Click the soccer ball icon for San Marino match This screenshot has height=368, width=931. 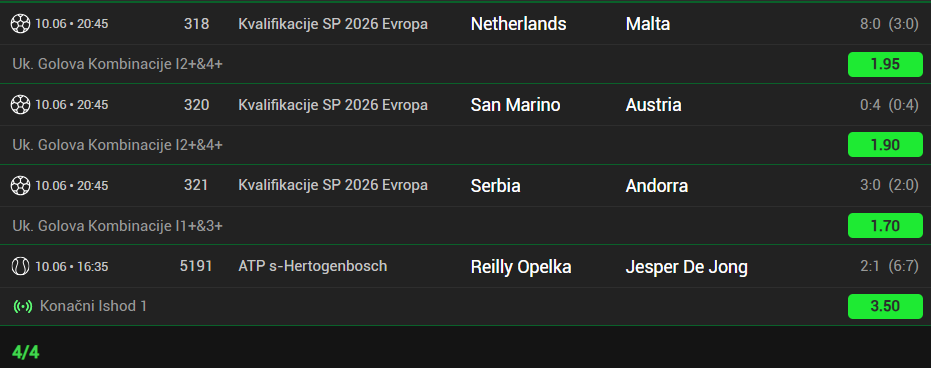click(x=20, y=105)
